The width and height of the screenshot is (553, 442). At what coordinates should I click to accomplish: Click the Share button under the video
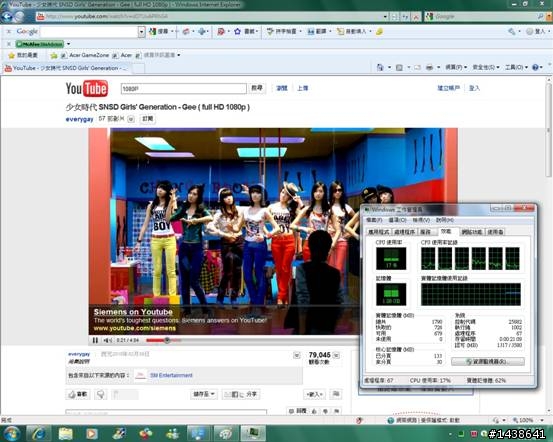click(x=241, y=394)
